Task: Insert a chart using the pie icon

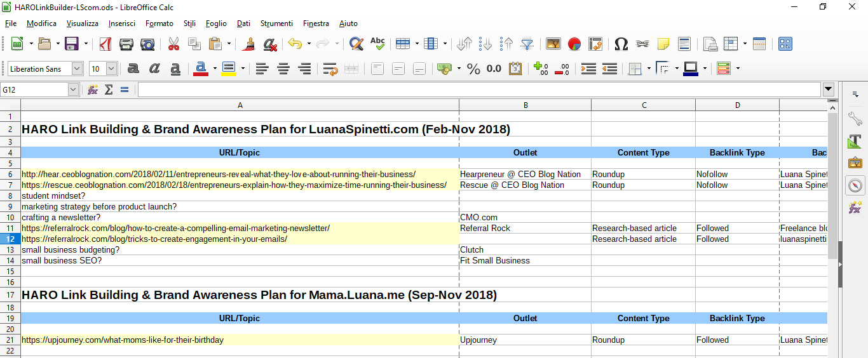Action: click(574, 44)
